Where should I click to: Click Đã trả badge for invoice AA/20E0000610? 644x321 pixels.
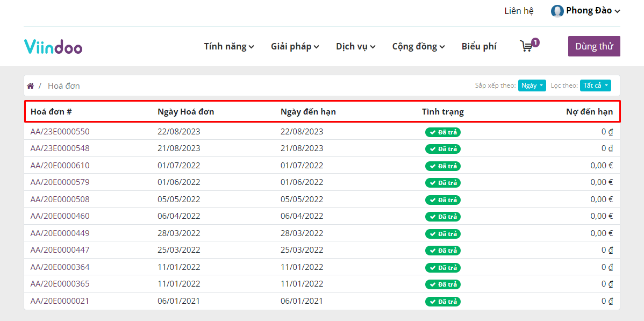pos(443,166)
